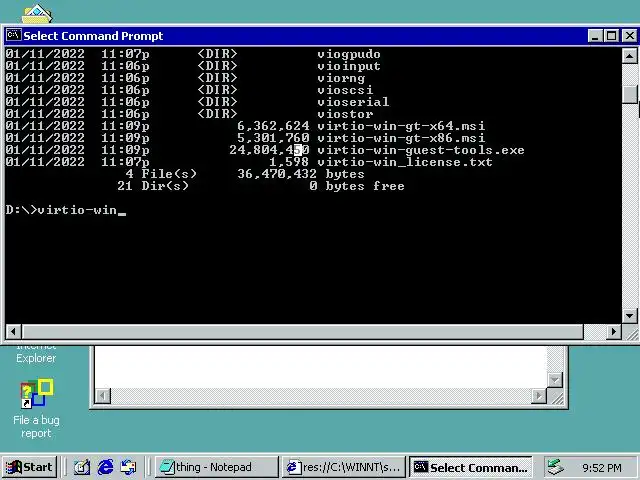640x480 pixels.
Task: Click background window scroll right arrow
Action: tap(539, 396)
